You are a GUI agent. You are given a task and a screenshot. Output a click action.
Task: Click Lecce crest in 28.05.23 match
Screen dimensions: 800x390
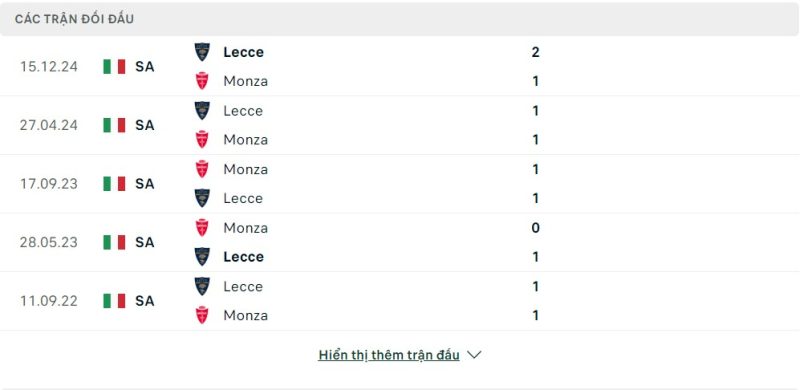point(202,257)
